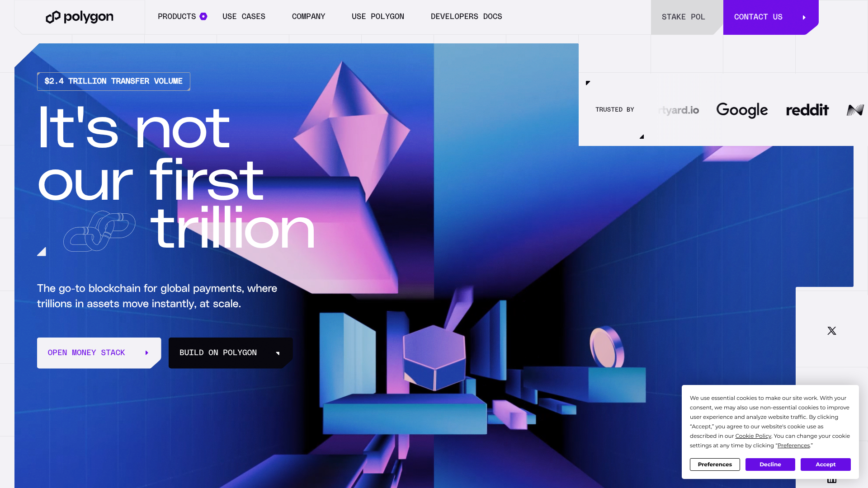Click the Polygon logo in the header
868x488 pixels.
coord(80,17)
